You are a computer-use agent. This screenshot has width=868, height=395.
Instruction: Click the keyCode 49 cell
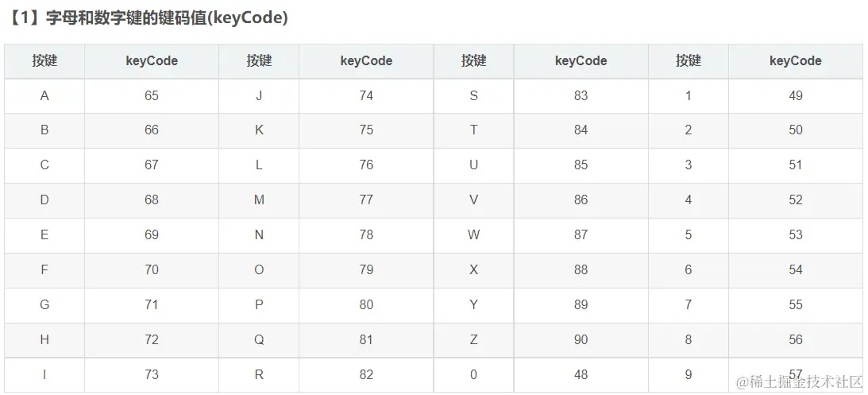pos(796,95)
